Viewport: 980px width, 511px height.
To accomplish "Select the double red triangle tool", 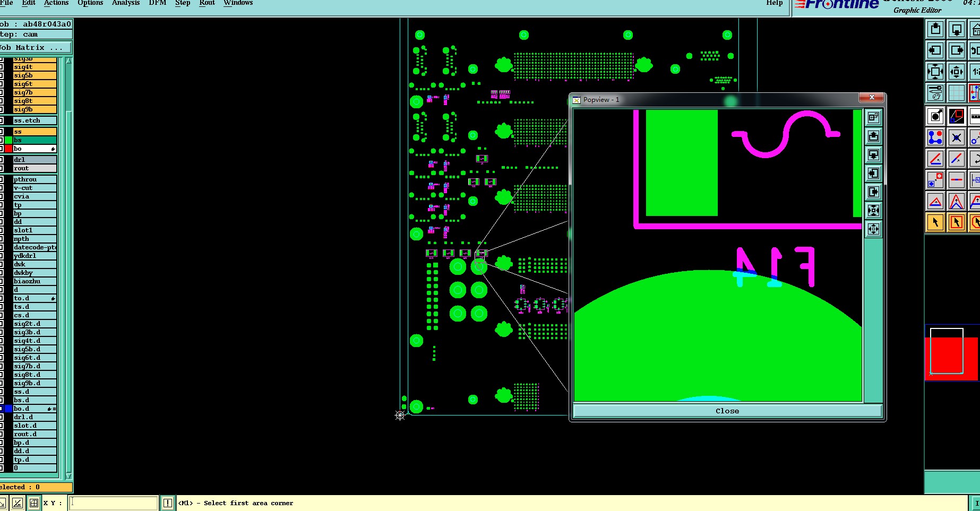I will (957, 201).
